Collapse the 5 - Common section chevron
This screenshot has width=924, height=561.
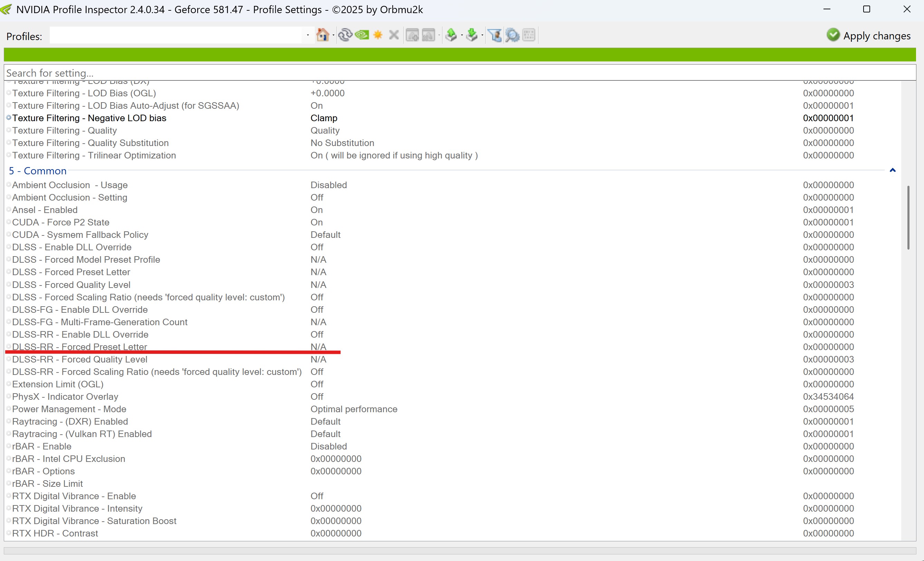click(x=893, y=170)
